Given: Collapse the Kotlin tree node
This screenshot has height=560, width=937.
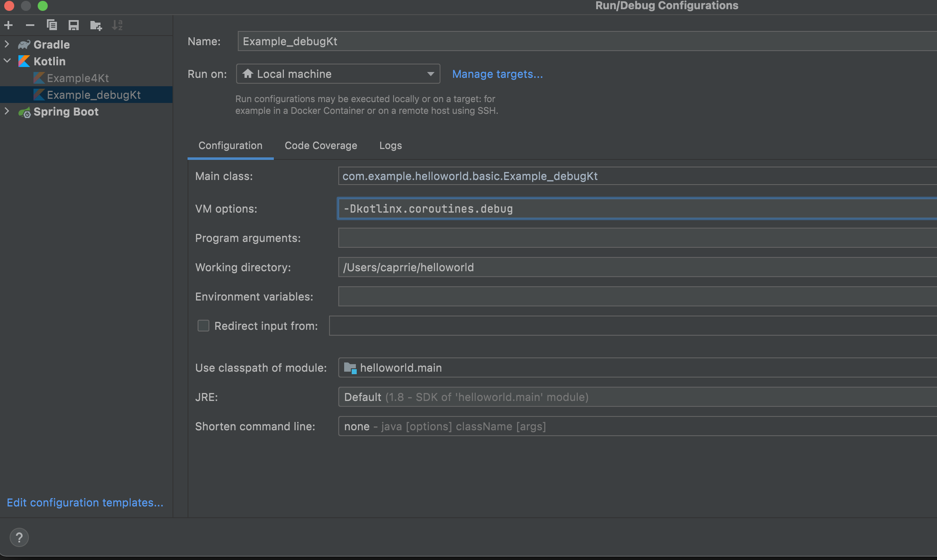Looking at the screenshot, I should 7,61.
